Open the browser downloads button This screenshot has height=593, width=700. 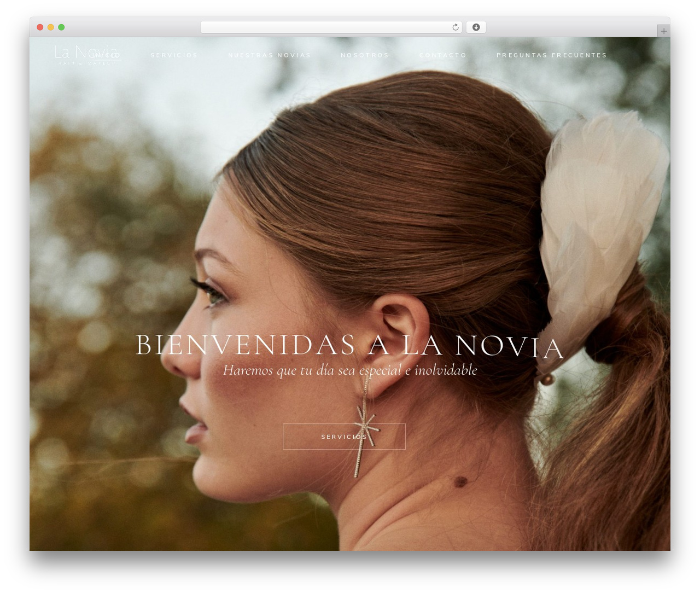[476, 27]
